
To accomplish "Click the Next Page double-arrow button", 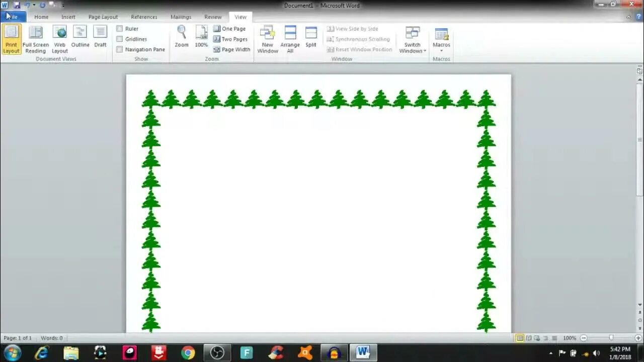I will tap(640, 328).
